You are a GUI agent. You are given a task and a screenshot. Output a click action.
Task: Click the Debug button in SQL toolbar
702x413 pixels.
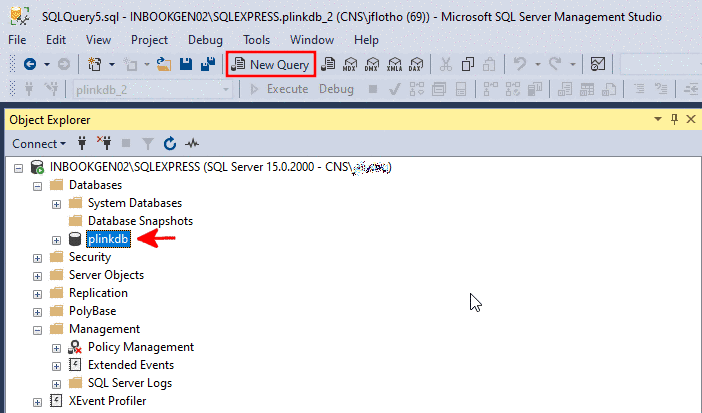point(336,89)
